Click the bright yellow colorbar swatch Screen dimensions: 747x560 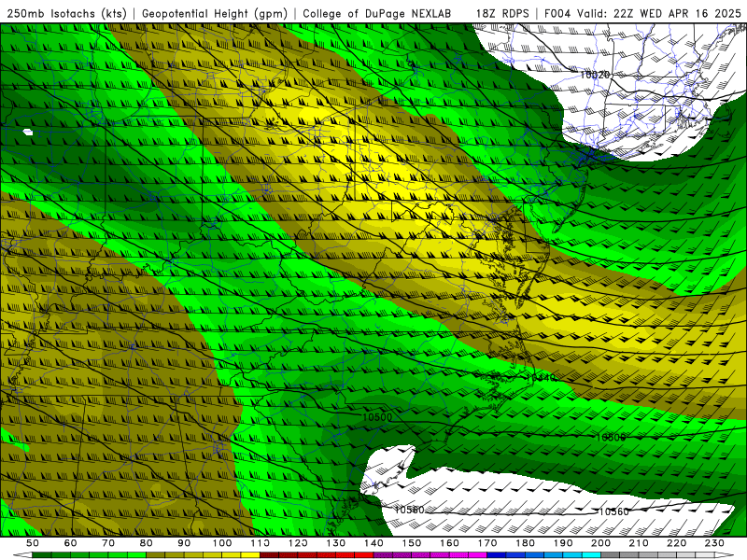coord(250,554)
